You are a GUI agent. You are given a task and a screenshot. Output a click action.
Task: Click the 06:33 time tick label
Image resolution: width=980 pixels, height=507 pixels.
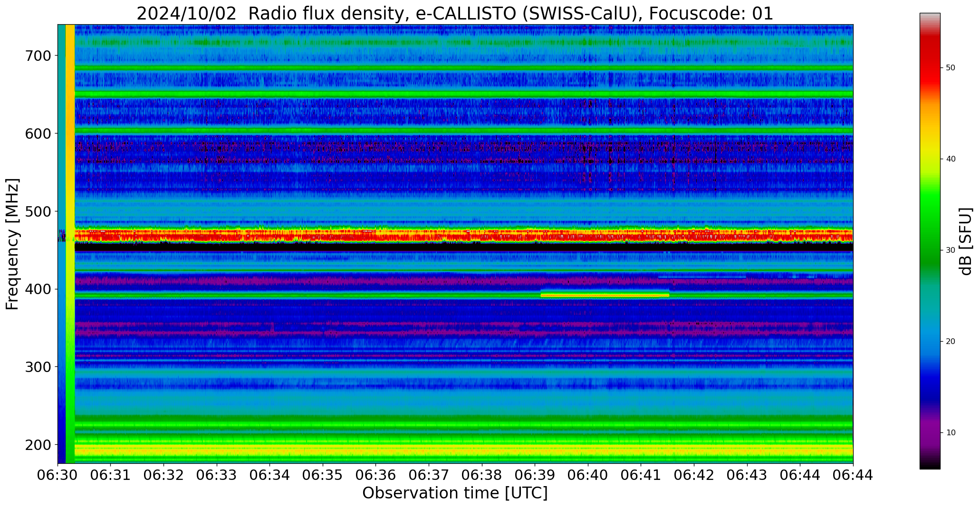coord(217,475)
